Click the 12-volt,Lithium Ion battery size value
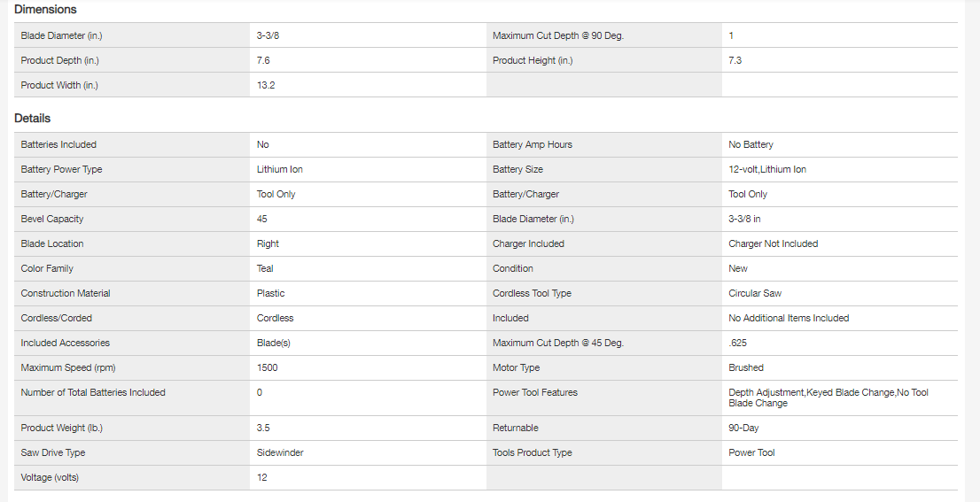The width and height of the screenshot is (980, 502). (x=767, y=169)
